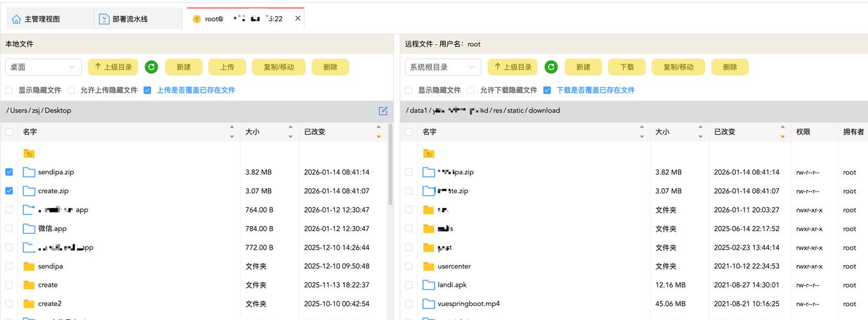Click the local create folder icon
The height and width of the screenshot is (320, 868).
click(x=29, y=285)
